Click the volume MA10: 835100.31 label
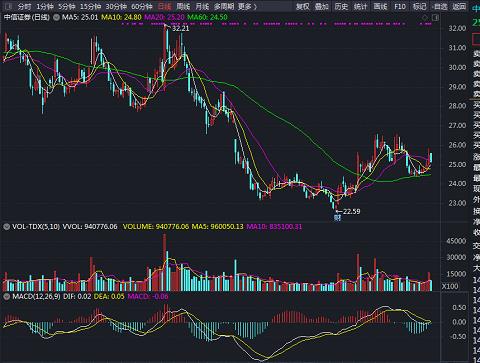Screen dimensions: 480x363 (x=274, y=227)
